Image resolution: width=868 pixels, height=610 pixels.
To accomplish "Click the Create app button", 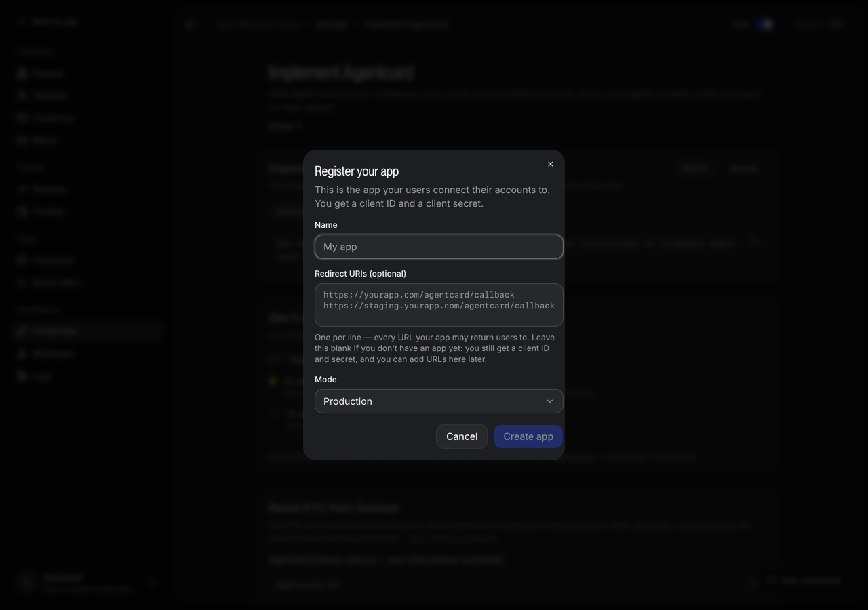I will coord(528,436).
